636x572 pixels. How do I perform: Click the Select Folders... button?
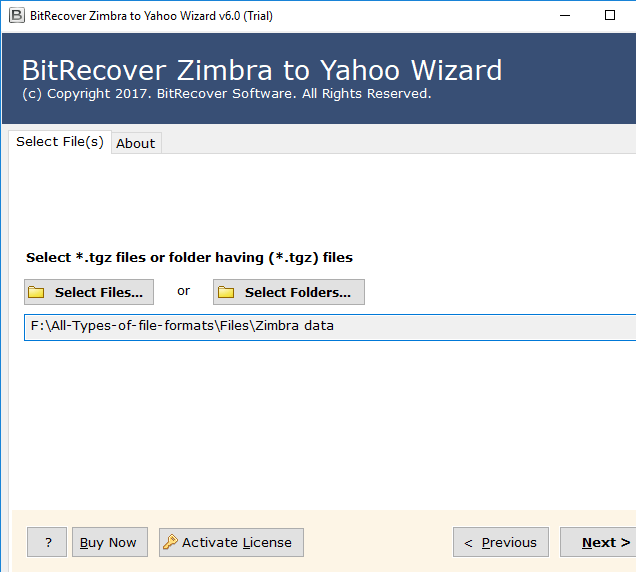(289, 292)
